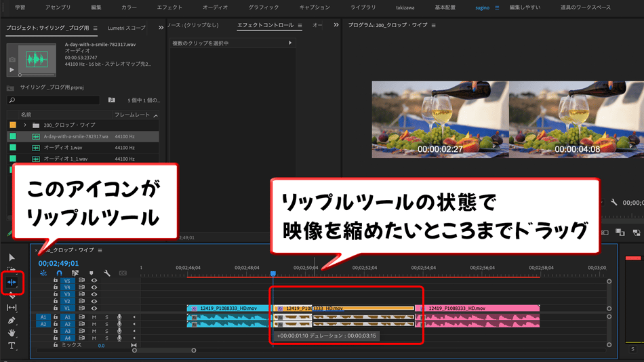Solo audio track A2
Viewport: 644px width, 362px height.
tap(106, 324)
